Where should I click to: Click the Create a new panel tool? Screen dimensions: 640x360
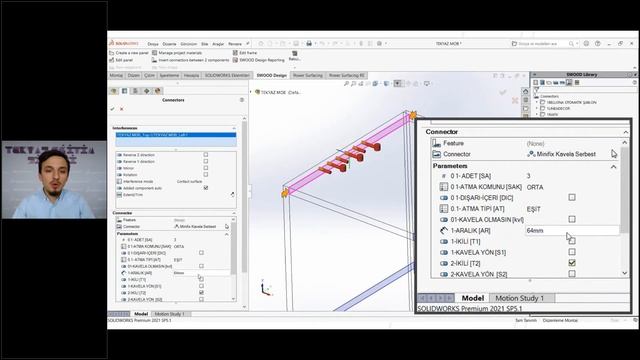tap(129, 53)
